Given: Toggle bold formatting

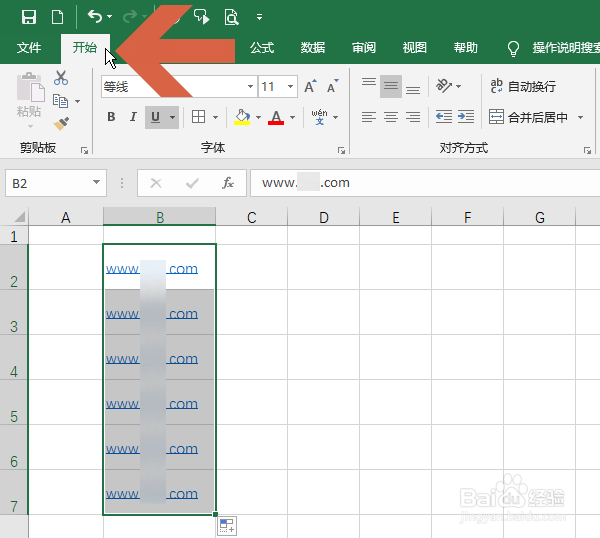Looking at the screenshot, I should [111, 117].
